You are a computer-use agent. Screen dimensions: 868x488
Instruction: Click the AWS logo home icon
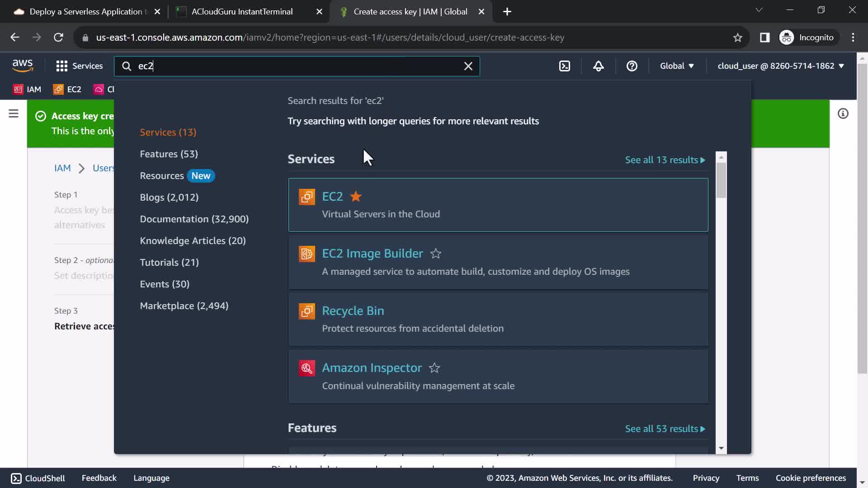[23, 66]
